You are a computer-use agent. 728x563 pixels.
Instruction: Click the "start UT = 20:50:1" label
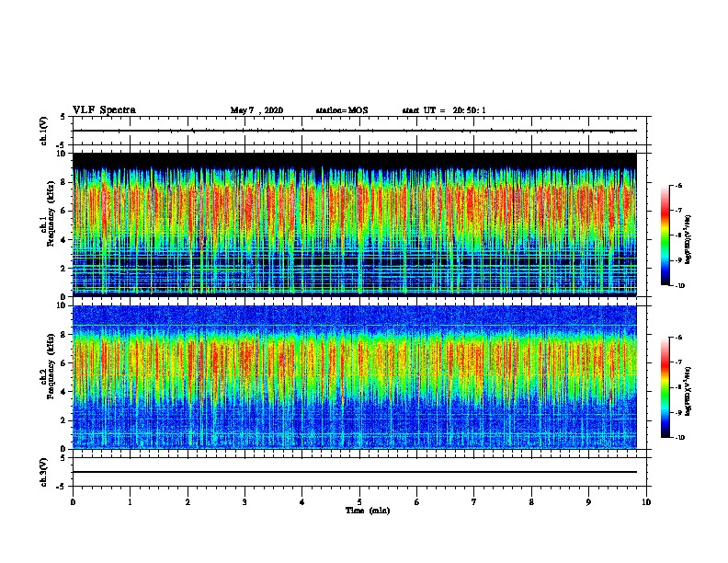[x=444, y=110]
